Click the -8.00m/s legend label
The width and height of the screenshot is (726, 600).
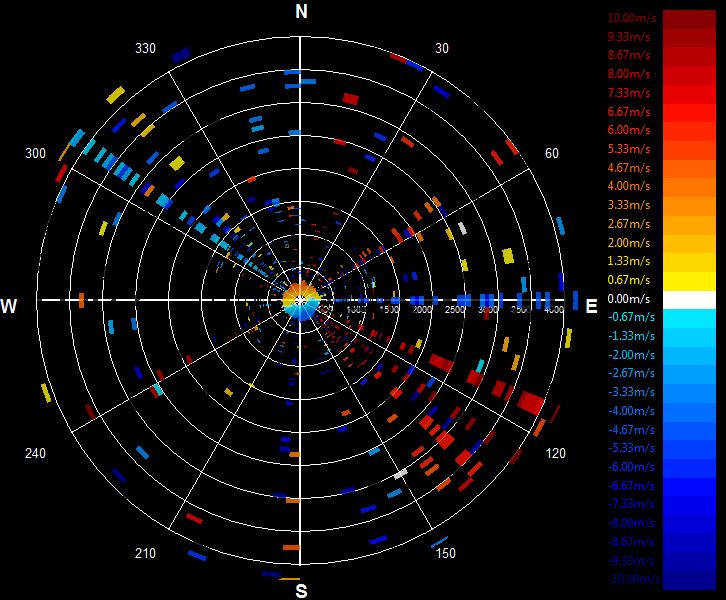click(x=631, y=523)
